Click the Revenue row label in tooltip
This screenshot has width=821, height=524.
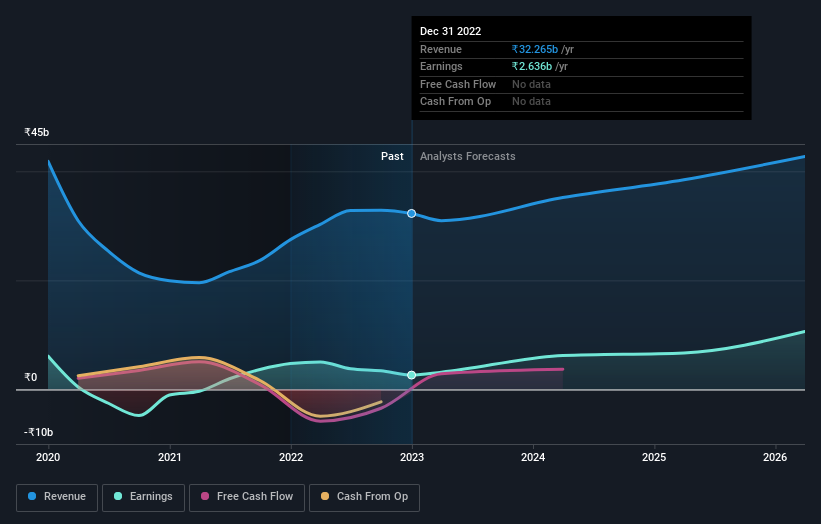pyautogui.click(x=441, y=49)
